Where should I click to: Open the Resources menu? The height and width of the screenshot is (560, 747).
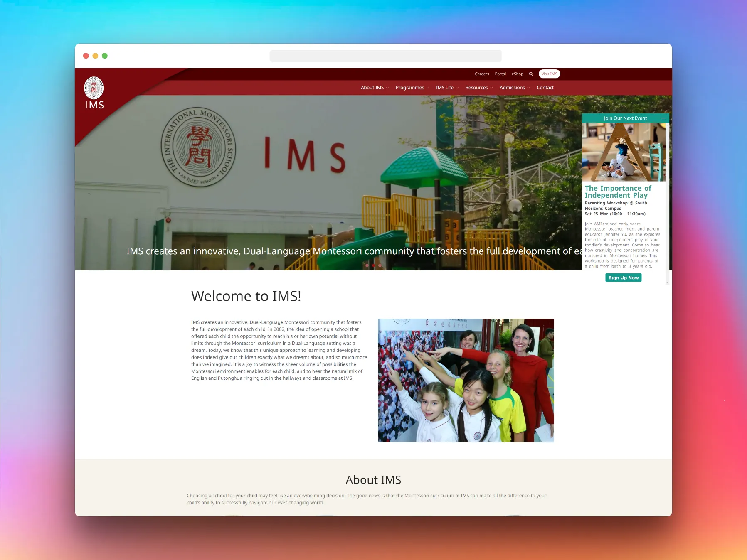pyautogui.click(x=478, y=88)
